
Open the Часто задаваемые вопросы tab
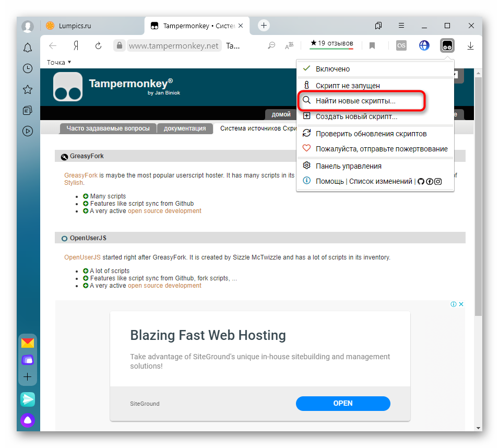pyautogui.click(x=108, y=128)
